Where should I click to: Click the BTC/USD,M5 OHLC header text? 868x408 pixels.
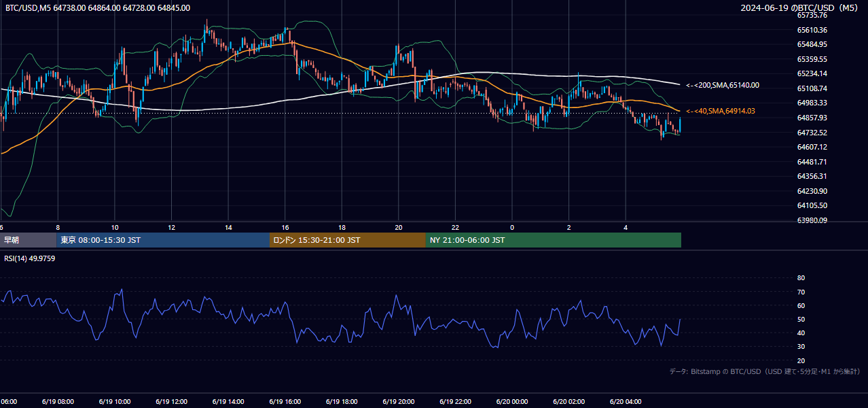point(98,8)
